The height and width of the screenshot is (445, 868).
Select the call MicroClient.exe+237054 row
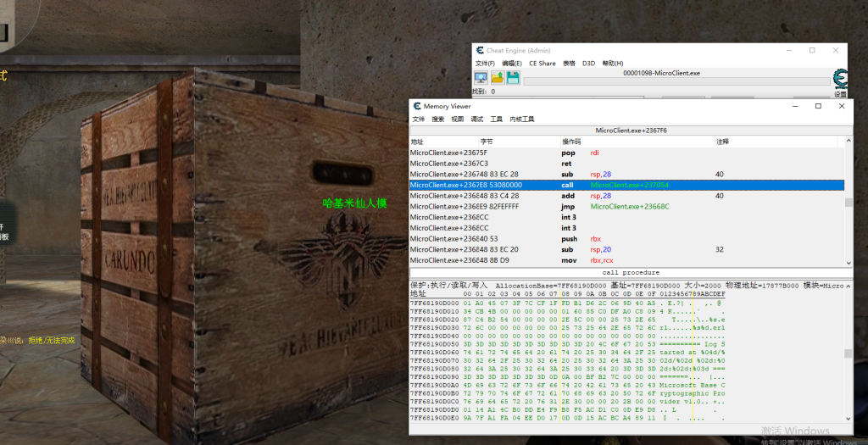626,185
